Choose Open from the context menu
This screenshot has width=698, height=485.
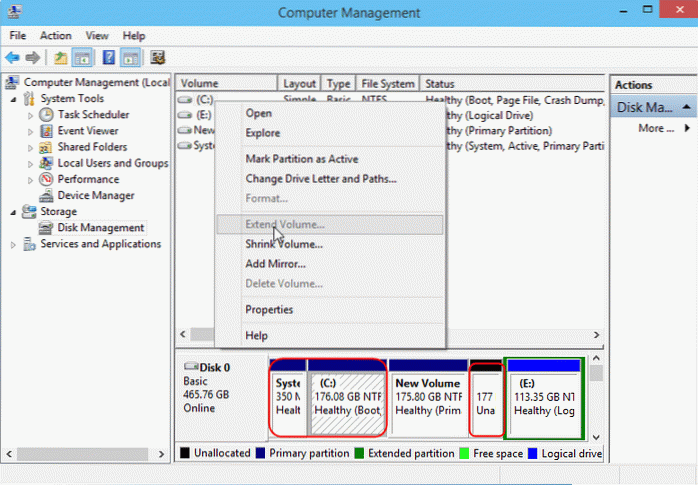coord(329,113)
